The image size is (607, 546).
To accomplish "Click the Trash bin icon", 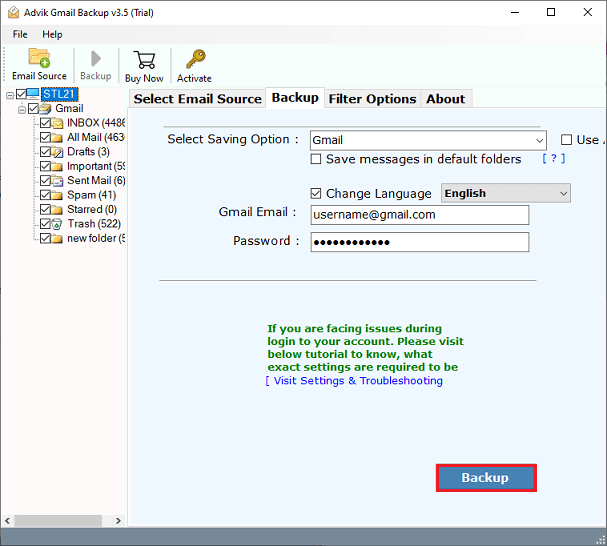I will (57, 224).
